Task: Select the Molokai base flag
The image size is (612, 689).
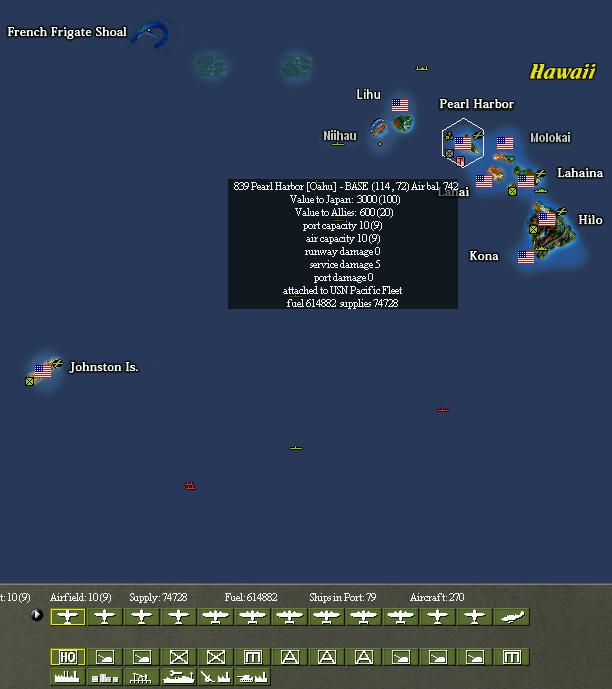Action: [x=505, y=143]
